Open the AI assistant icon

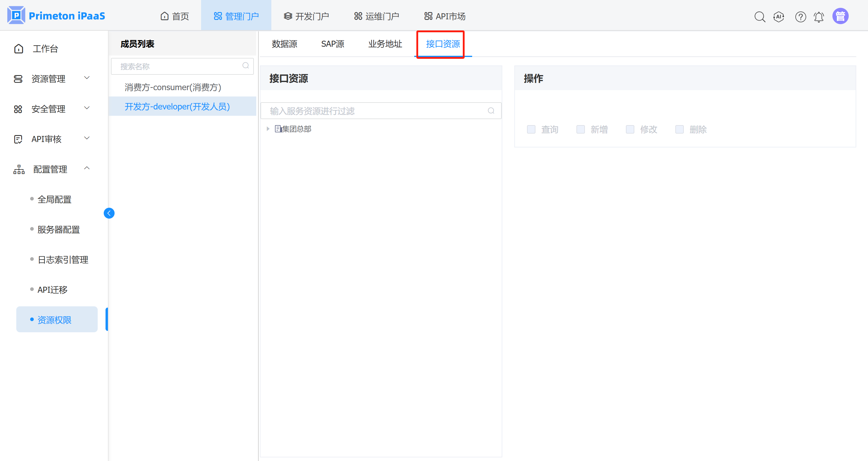[778, 17]
